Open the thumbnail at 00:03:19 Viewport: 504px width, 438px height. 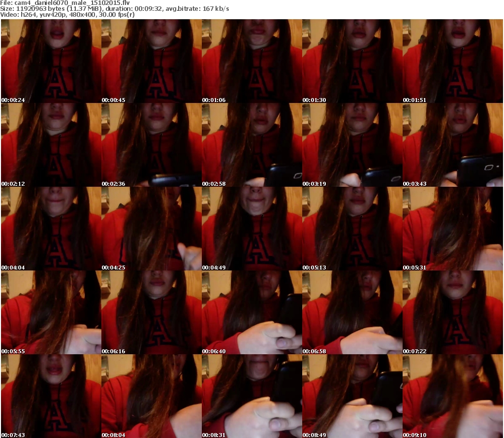click(352, 145)
